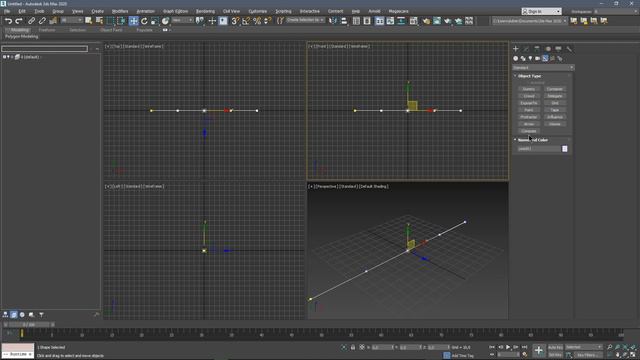Viewport: 640px width, 360px height.
Task: Open Curve Editor from toolbar
Action: [390, 20]
